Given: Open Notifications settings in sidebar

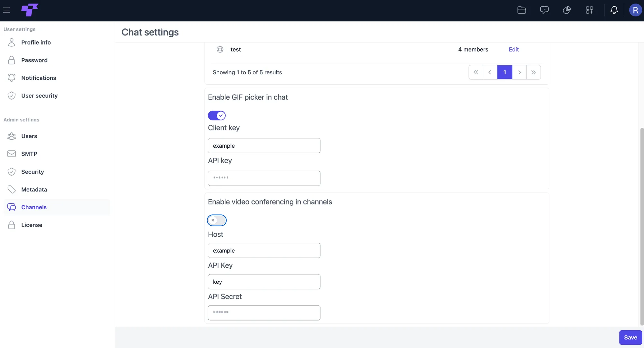Looking at the screenshot, I should (56, 78).
